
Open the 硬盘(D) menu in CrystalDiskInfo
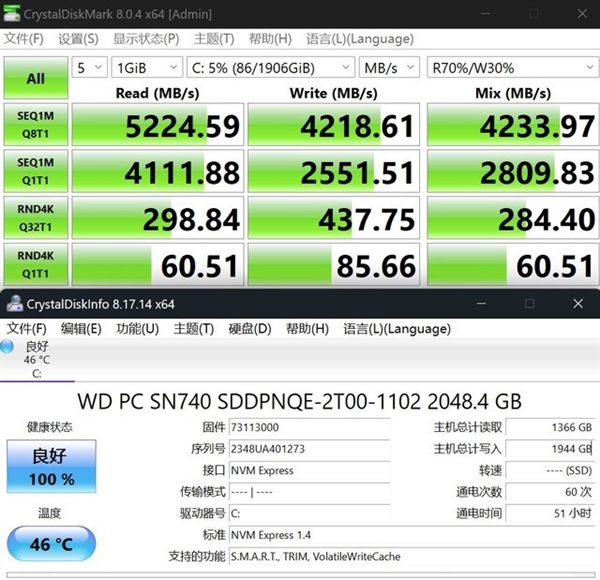coord(249,328)
